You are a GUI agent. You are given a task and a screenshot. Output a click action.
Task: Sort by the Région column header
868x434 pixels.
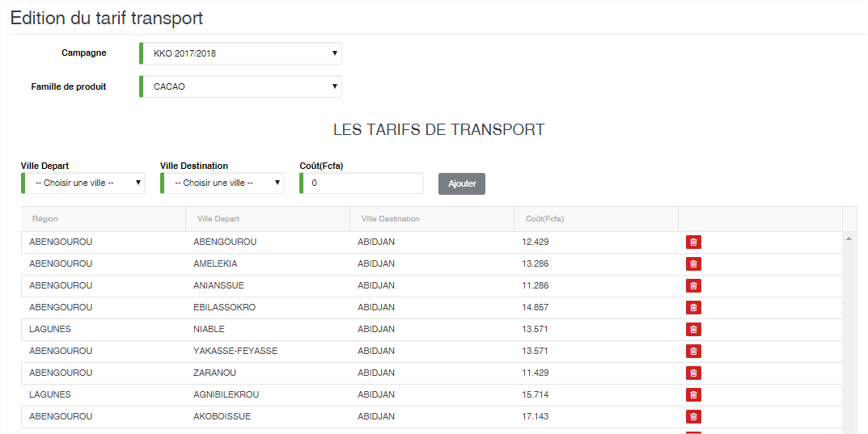pyautogui.click(x=44, y=219)
